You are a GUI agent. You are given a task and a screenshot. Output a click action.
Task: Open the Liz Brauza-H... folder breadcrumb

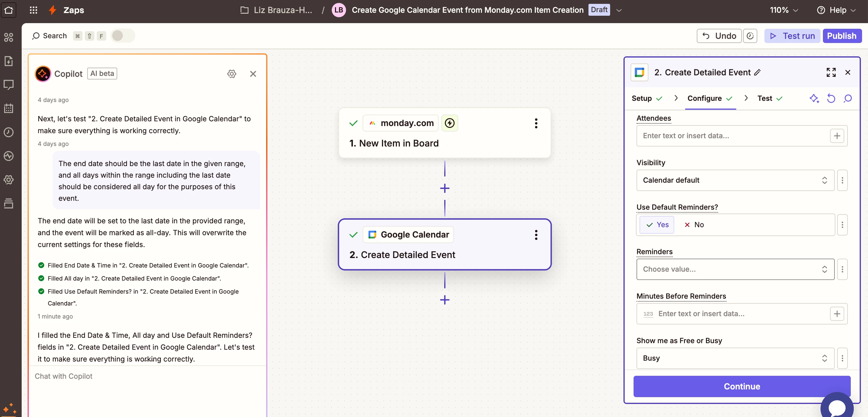276,10
